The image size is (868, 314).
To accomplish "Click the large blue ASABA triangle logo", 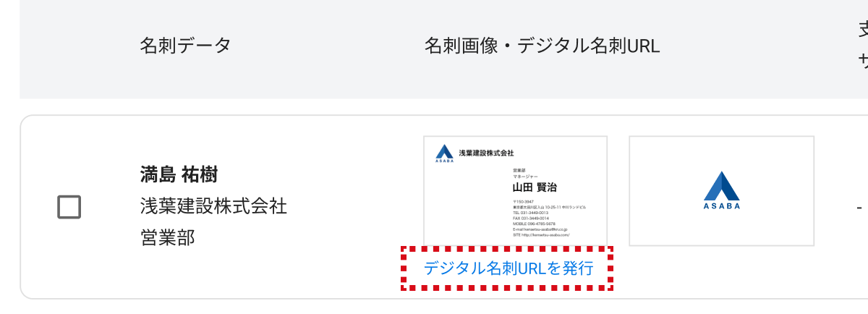I will (x=722, y=185).
